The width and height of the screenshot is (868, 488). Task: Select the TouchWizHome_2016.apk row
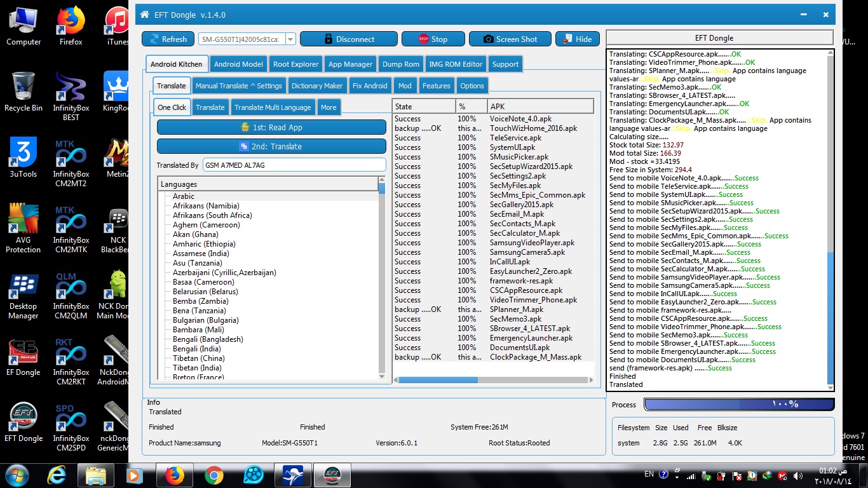493,128
